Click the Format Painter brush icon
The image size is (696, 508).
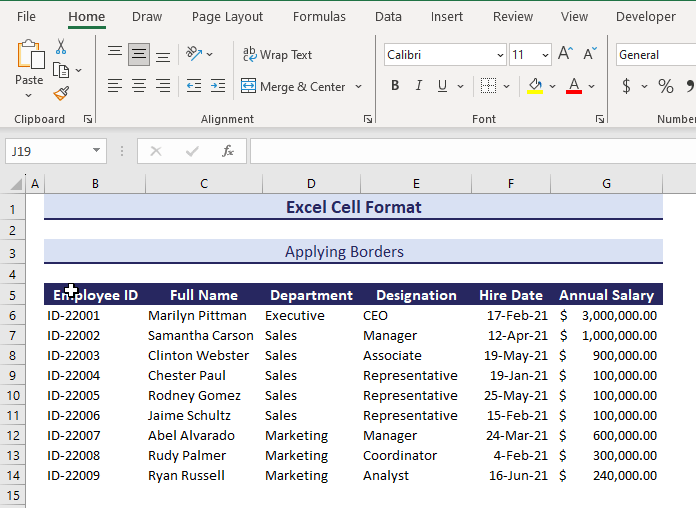click(x=61, y=93)
